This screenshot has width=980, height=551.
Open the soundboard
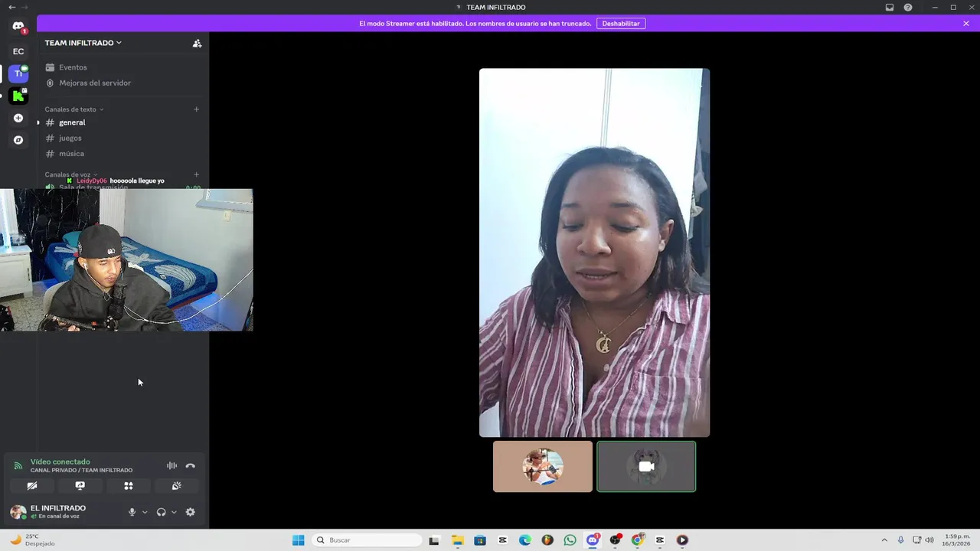tap(177, 485)
